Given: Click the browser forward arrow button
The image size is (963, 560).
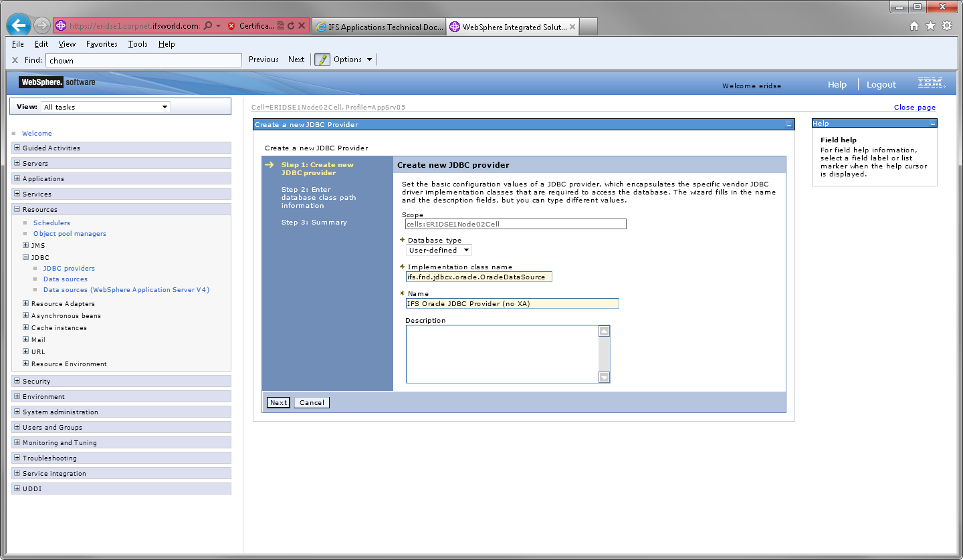Looking at the screenshot, I should pos(41,26).
